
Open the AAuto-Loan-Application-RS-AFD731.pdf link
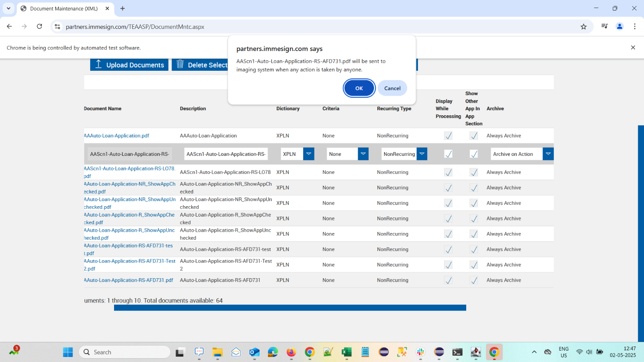128,280
